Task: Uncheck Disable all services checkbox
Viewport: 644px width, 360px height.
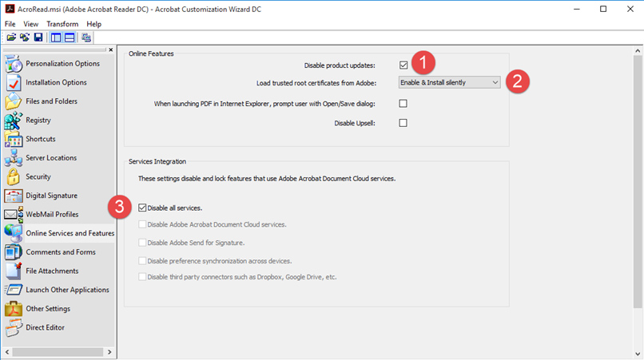Action: pos(143,208)
